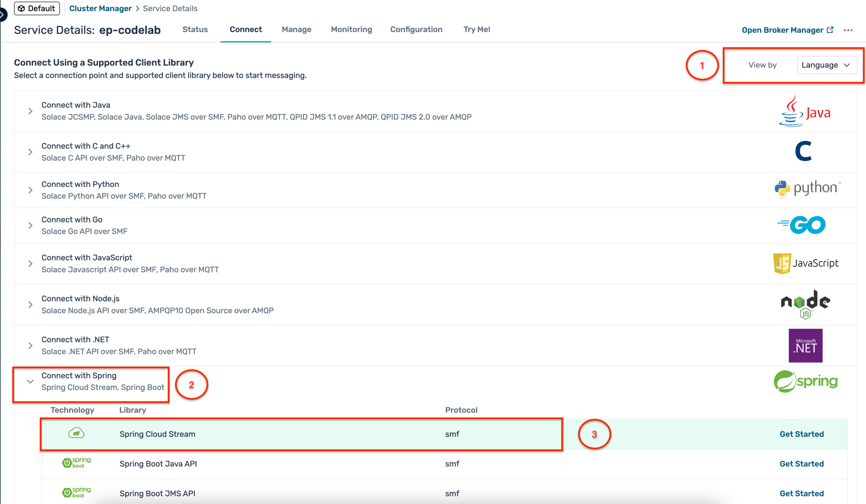Click the JavaScript logo icon
This screenshot has width=866, height=504.
pyautogui.click(x=806, y=263)
